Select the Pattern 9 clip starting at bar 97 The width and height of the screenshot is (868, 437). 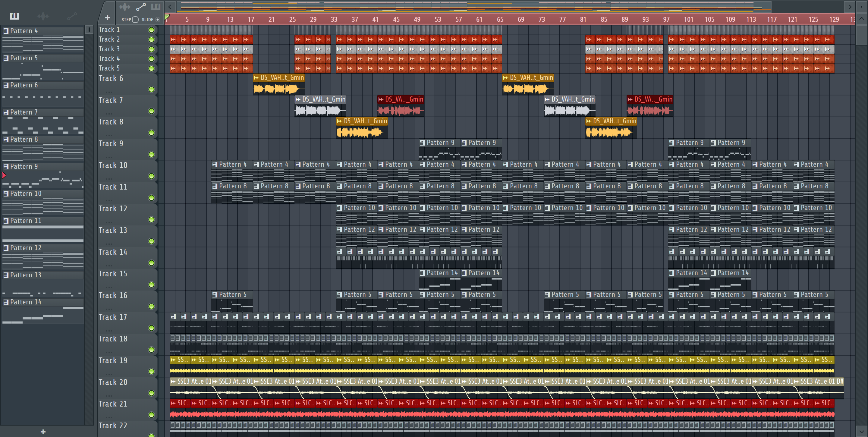[689, 149]
